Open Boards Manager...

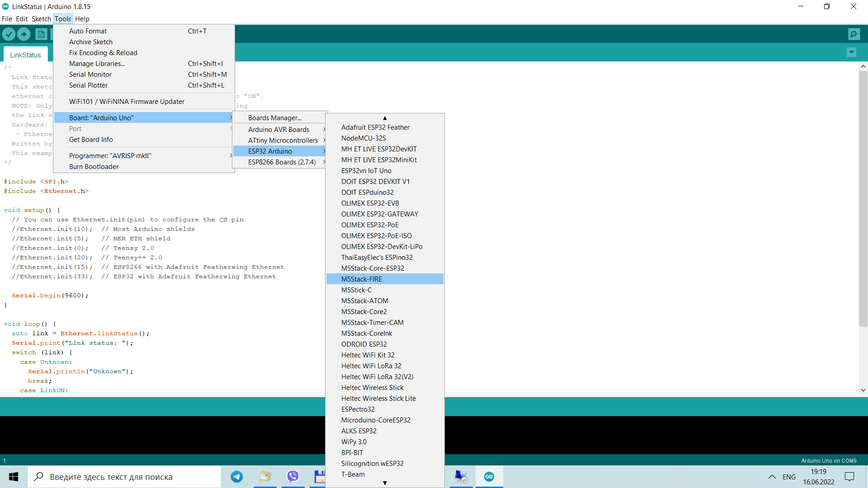point(275,118)
